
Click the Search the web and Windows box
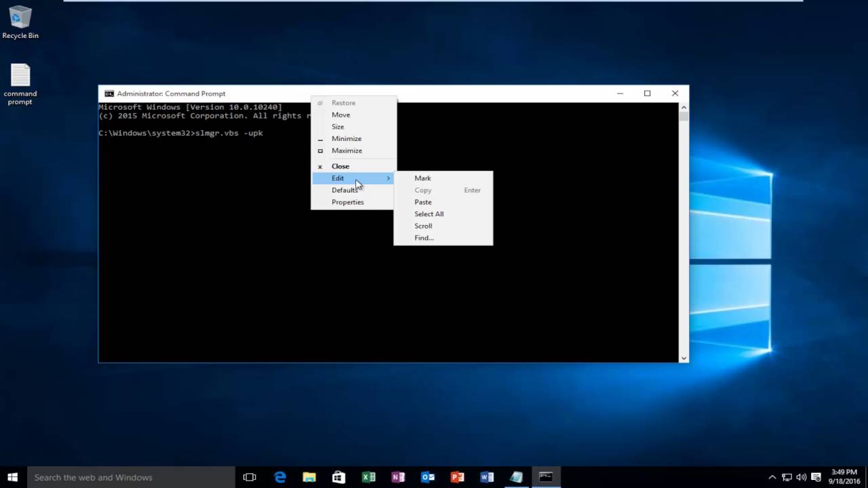pos(131,477)
